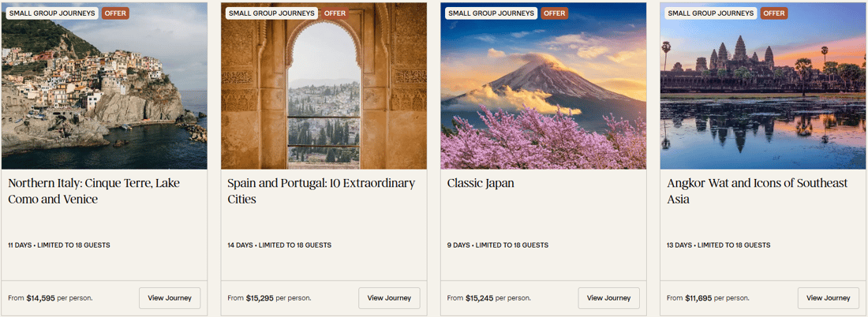Viewport: 868px width, 317px height.
Task: Follow the Spain and Portugal: 10 Extraordinary Cities title
Action: pos(320,191)
